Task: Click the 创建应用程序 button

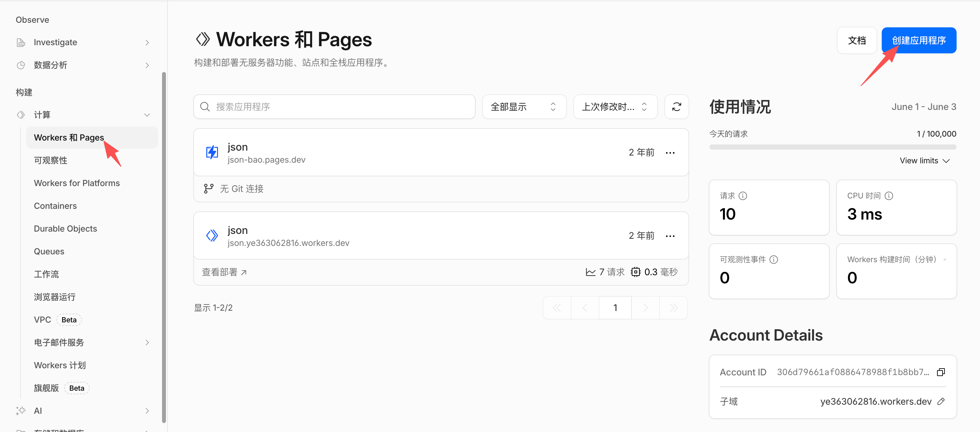Action: (919, 40)
